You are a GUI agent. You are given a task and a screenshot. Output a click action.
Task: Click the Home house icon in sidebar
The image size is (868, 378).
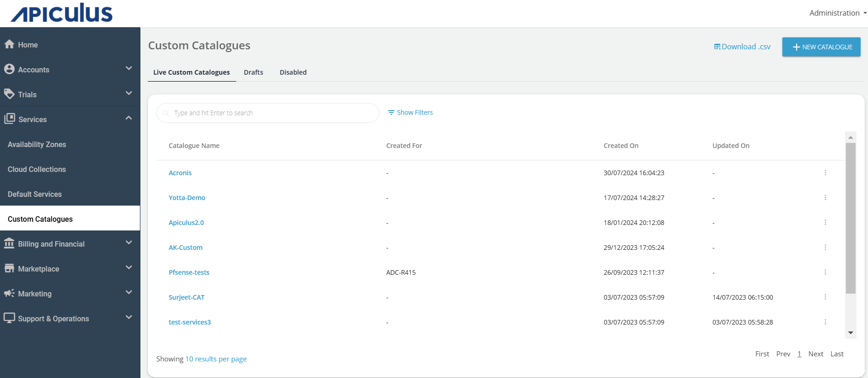click(9, 44)
